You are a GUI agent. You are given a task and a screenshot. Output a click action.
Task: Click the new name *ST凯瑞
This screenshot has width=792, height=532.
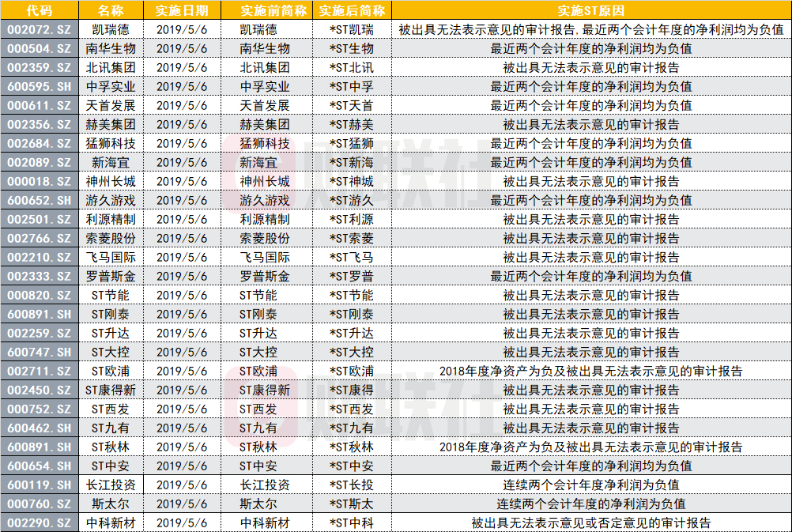pos(352,30)
